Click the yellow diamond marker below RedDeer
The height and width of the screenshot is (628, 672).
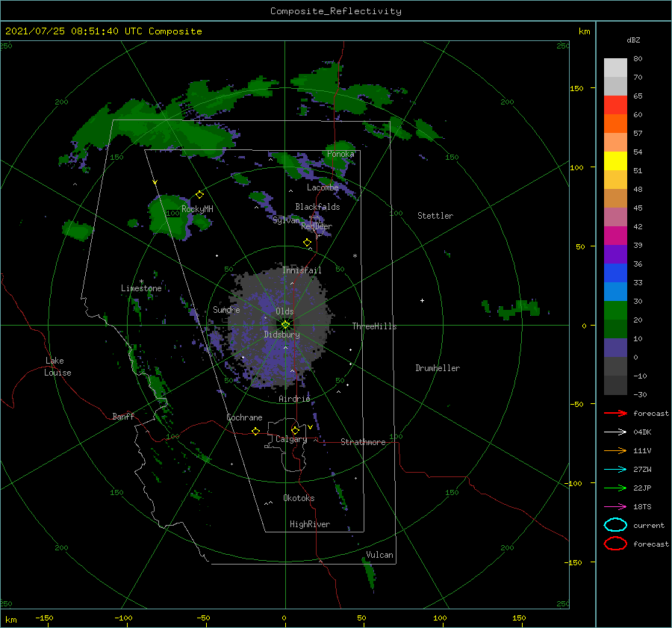307,243
